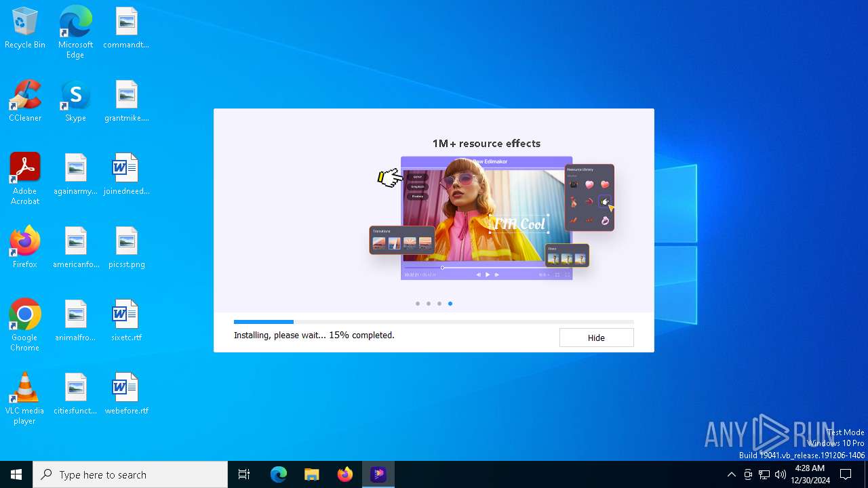The image size is (868, 488).
Task: Click the installation progress bar
Action: point(433,322)
